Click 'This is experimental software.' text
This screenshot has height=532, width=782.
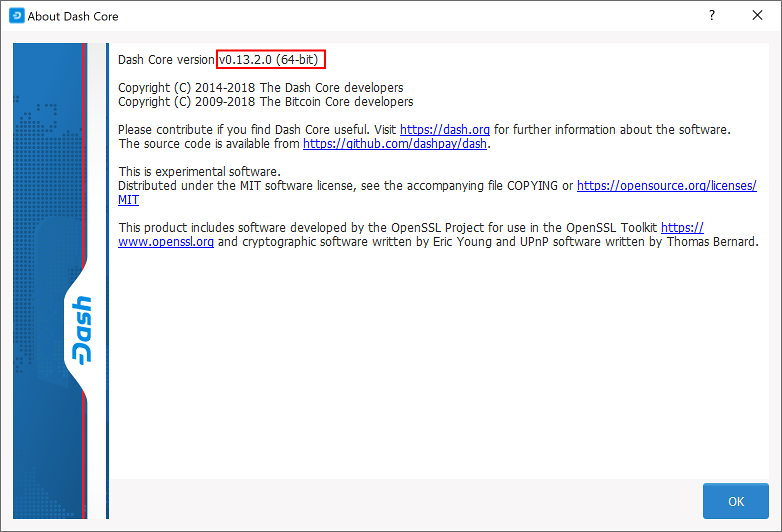coord(199,171)
